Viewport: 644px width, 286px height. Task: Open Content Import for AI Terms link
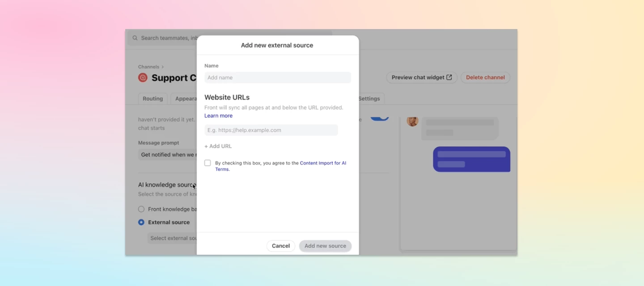click(x=280, y=166)
